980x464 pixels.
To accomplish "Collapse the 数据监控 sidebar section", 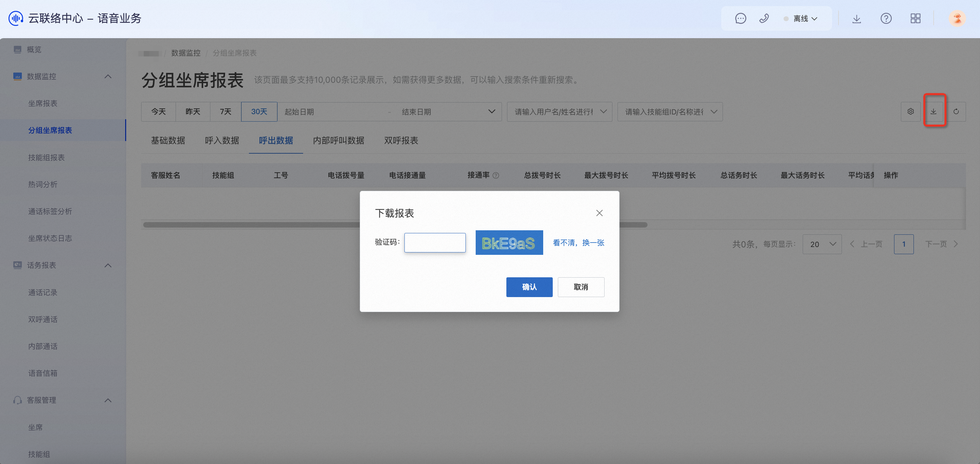I will coord(108,76).
